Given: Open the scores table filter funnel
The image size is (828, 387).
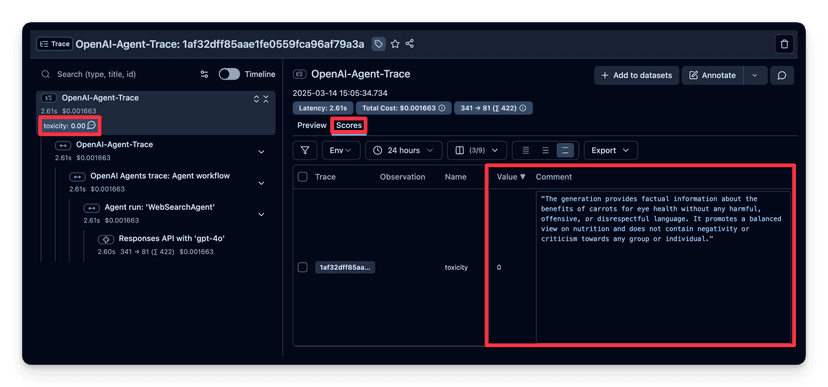Looking at the screenshot, I should [305, 150].
